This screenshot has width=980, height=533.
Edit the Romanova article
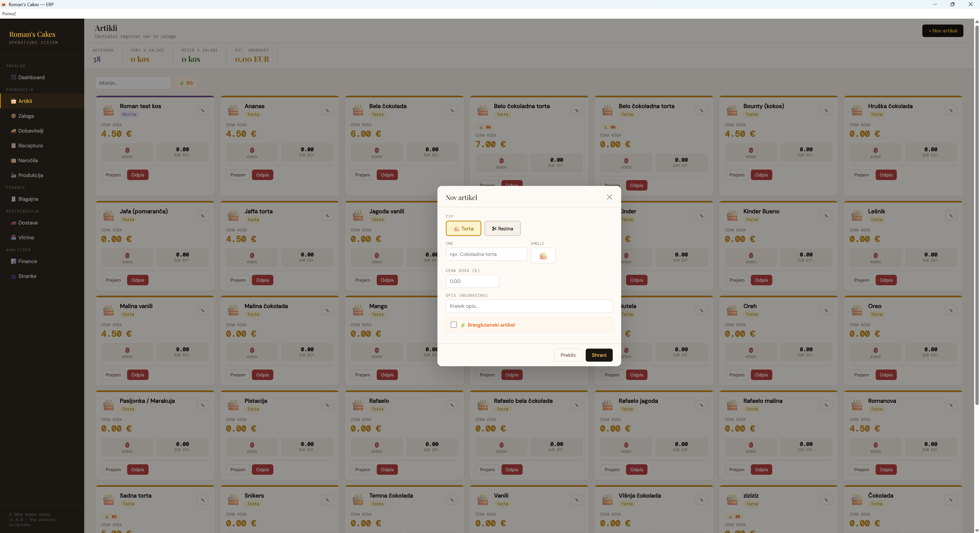pos(951,405)
